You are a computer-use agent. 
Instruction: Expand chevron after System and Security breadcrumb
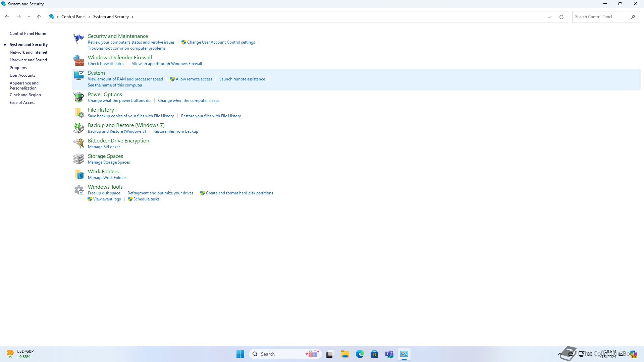click(x=132, y=17)
